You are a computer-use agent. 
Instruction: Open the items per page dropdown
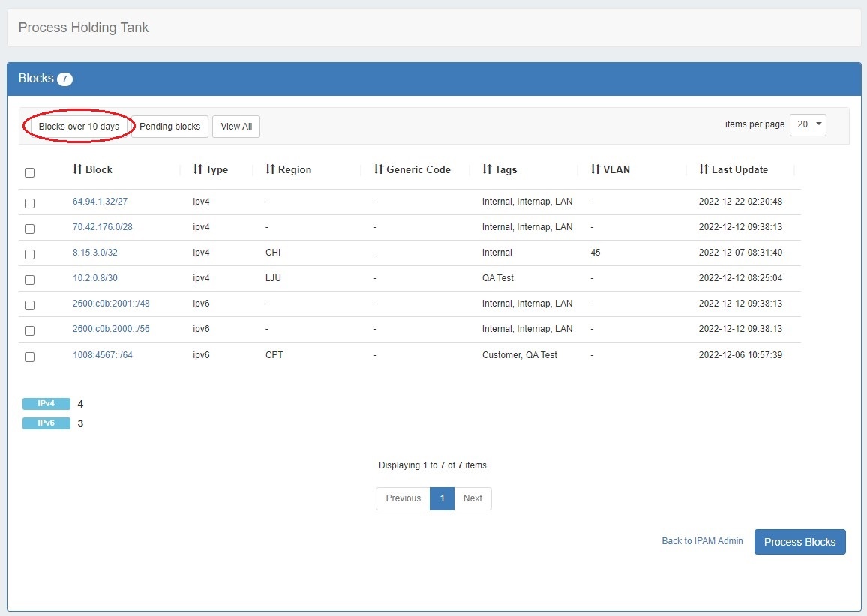808,124
